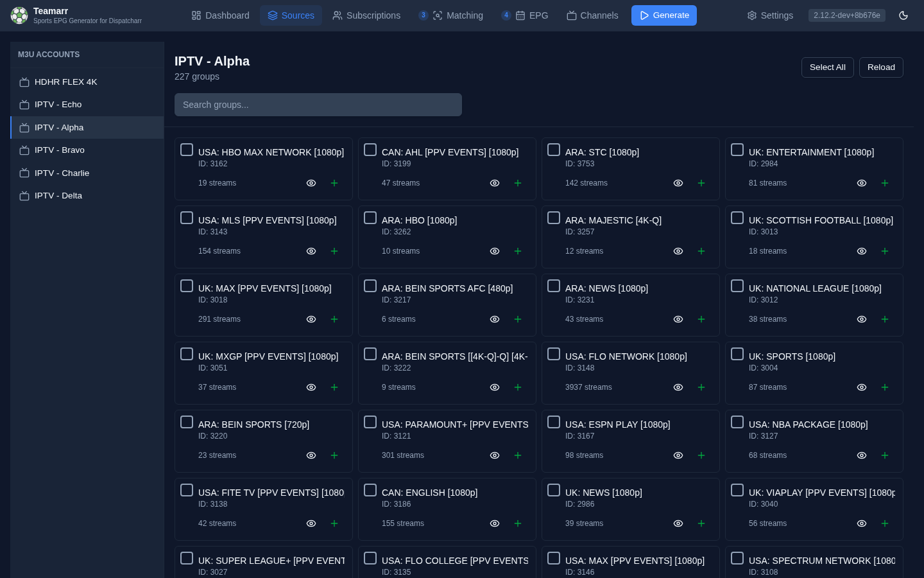The image size is (924, 578).
Task: Check the ARA: BEIN SPORTS [720p] checkbox
Action: [187, 422]
